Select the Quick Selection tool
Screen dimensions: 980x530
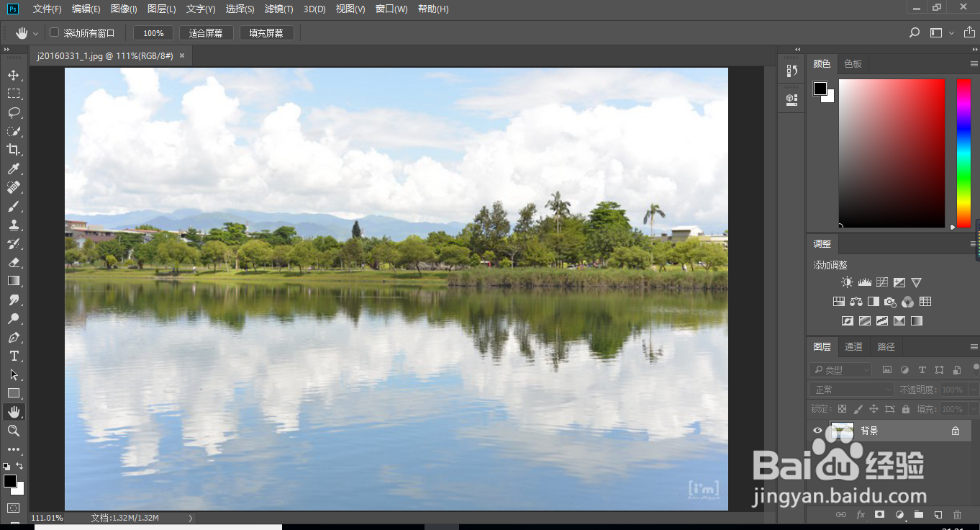point(13,131)
